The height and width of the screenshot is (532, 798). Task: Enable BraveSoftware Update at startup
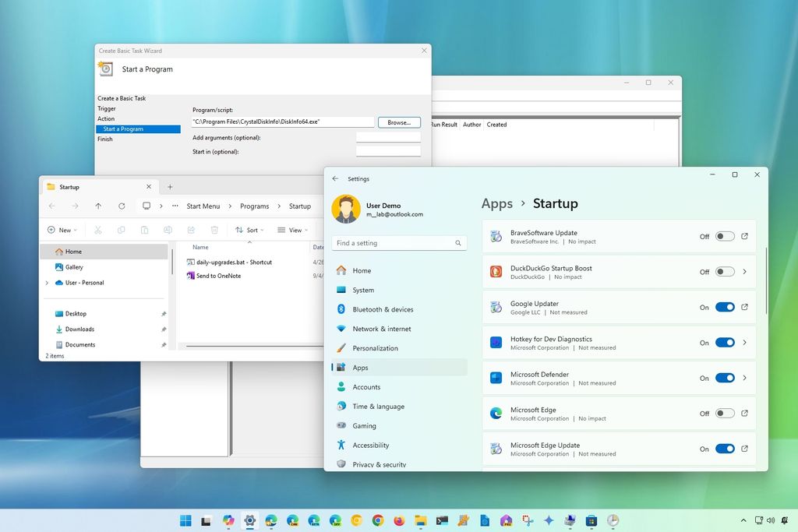pyautogui.click(x=724, y=236)
